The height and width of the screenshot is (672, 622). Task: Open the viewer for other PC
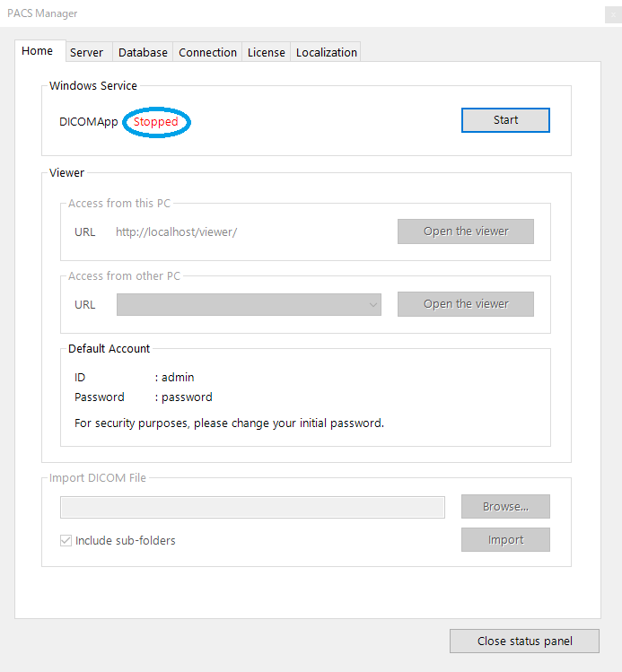466,304
